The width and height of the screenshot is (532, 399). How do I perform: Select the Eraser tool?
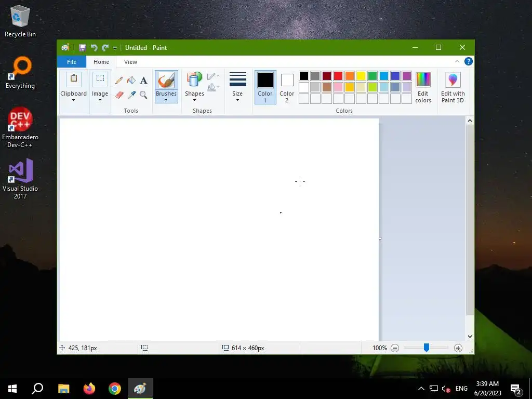pos(119,95)
